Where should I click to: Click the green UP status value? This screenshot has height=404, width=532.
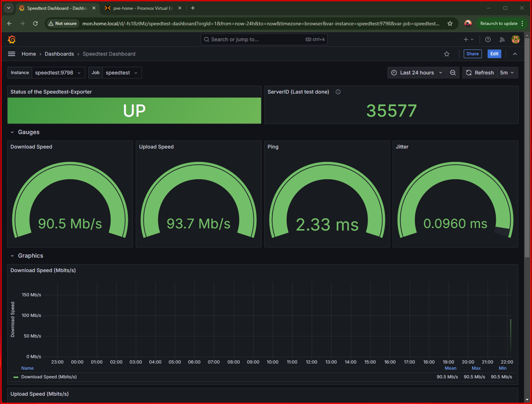point(134,111)
